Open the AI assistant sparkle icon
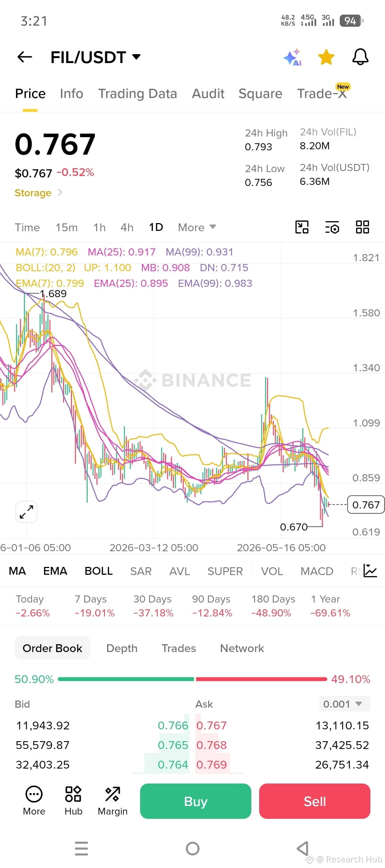This screenshot has height=868, width=385. (292, 57)
